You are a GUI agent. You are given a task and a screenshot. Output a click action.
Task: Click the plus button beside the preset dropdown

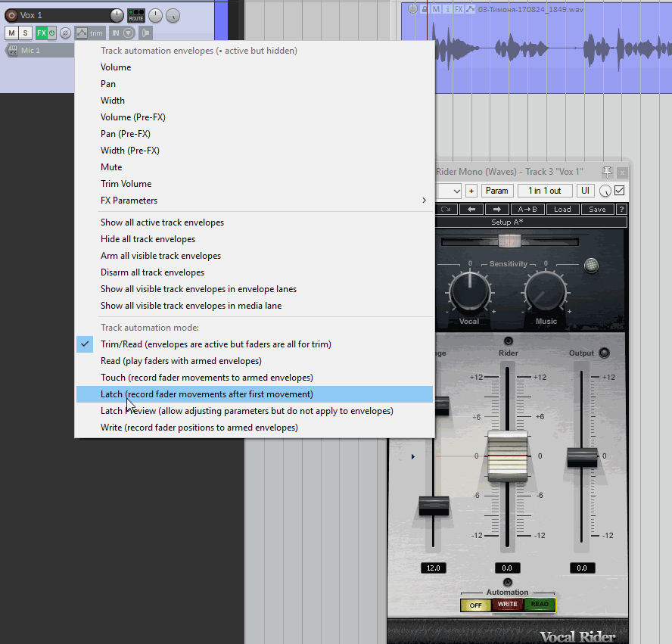tap(471, 191)
